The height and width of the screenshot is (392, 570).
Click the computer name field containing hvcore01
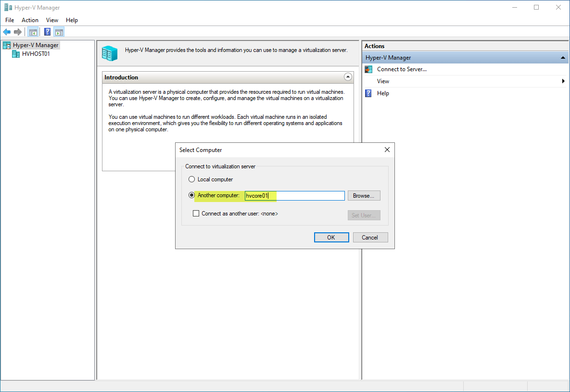click(294, 196)
